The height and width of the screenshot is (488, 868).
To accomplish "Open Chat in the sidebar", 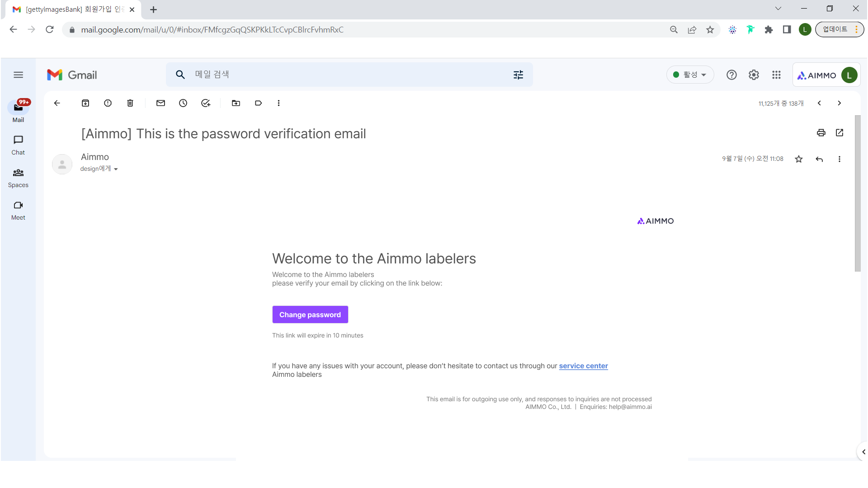I will (x=18, y=145).
